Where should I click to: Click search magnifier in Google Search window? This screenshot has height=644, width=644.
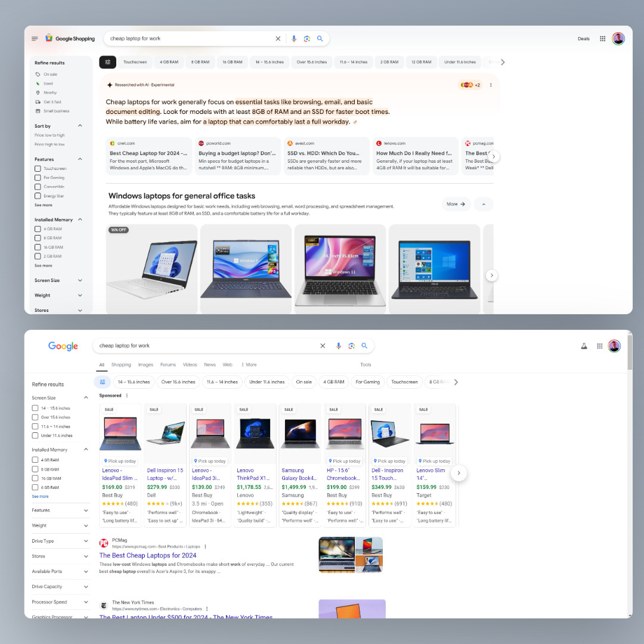pyautogui.click(x=364, y=346)
